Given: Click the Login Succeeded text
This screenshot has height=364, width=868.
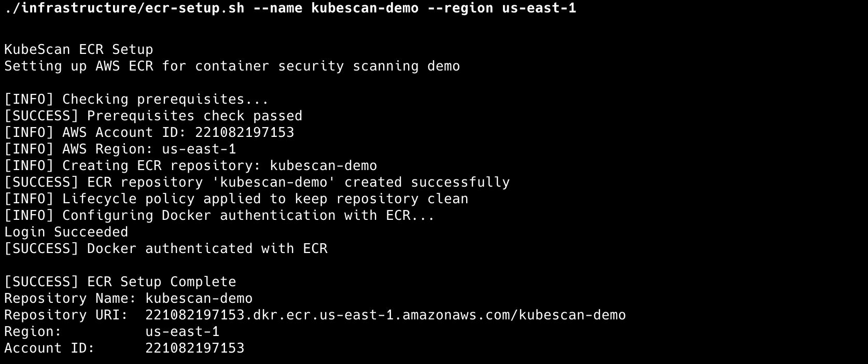Looking at the screenshot, I should [x=66, y=232].
